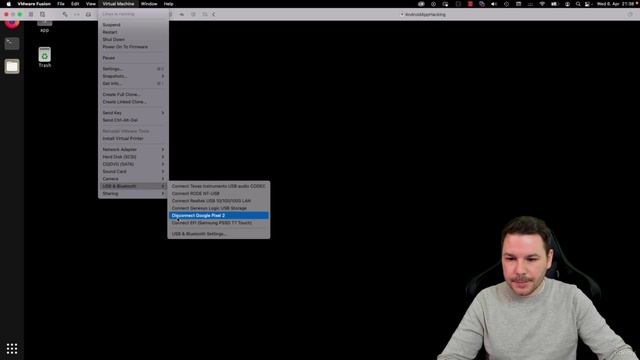Open the File menu

tap(61, 4)
